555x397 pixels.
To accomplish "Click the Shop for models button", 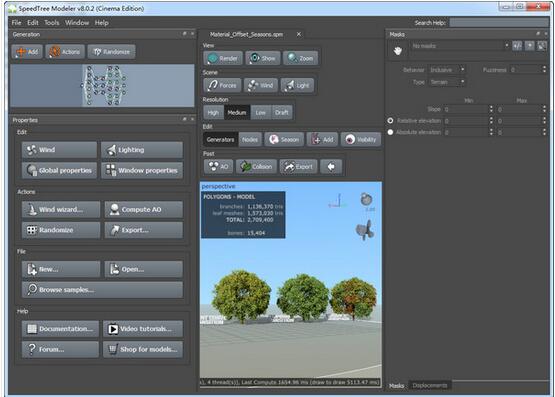I will tap(143, 349).
